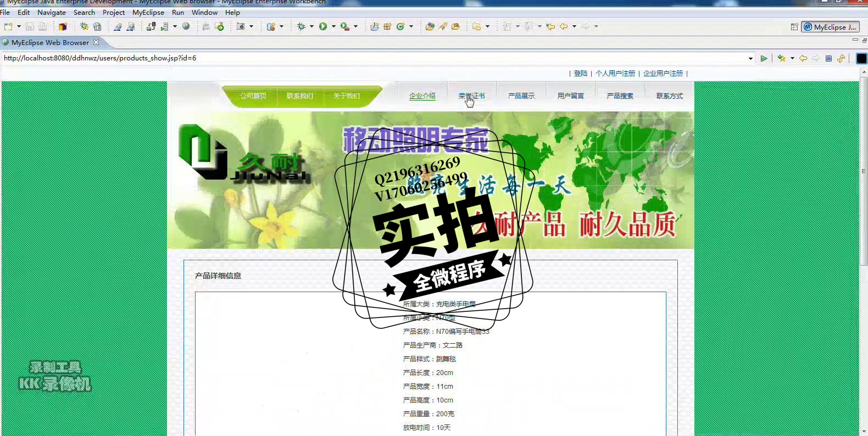Click the colorful package cube icon
This screenshot has height=436, width=868.
pyautogui.click(x=63, y=26)
